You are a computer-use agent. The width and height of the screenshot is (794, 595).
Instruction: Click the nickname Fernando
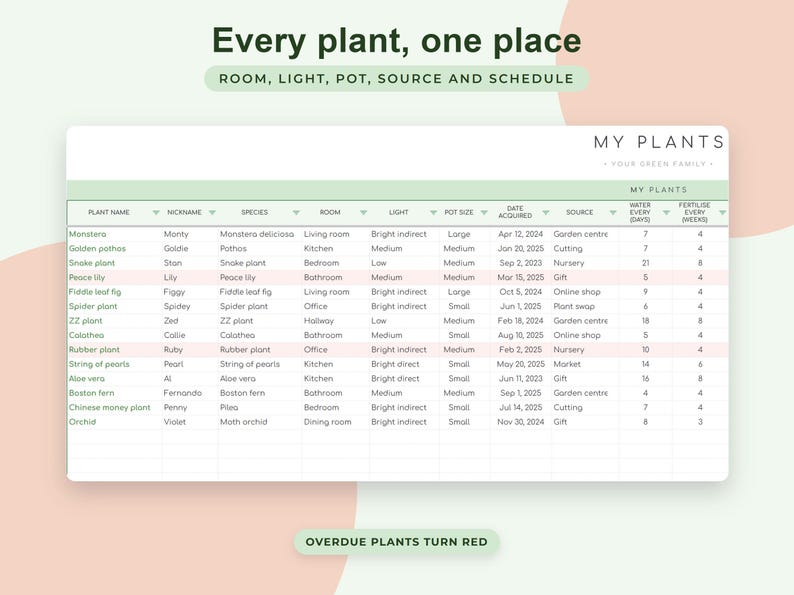182,393
